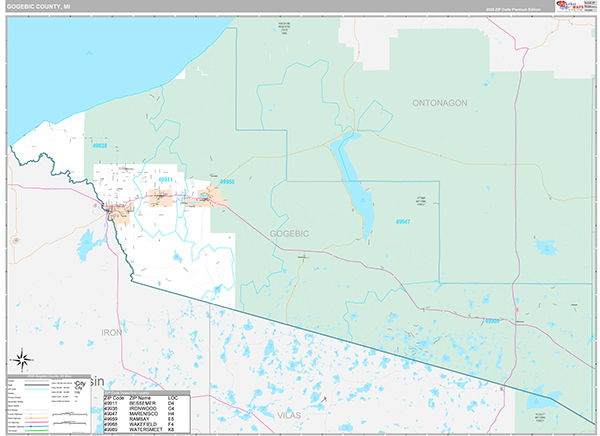Click the cyan ZIP Code line swatch in the legend
Viewport: 600px width, 436px height.
tap(37, 389)
